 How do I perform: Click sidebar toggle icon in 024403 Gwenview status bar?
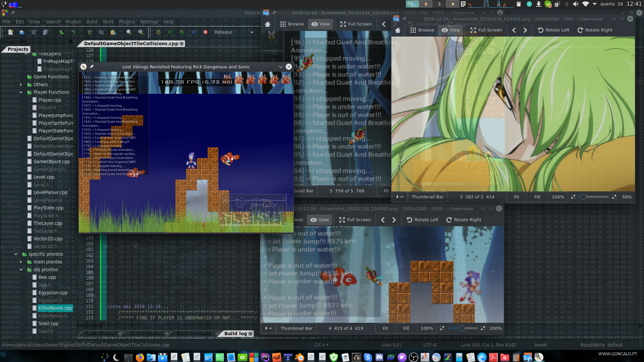point(399,197)
